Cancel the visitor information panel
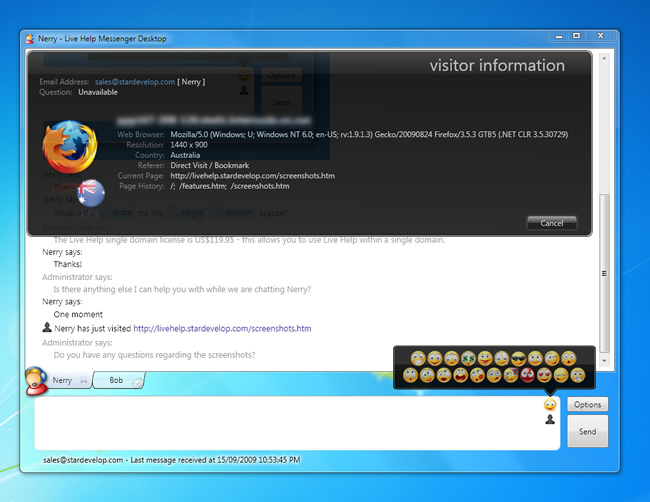This screenshot has height=502, width=650. coord(552,223)
